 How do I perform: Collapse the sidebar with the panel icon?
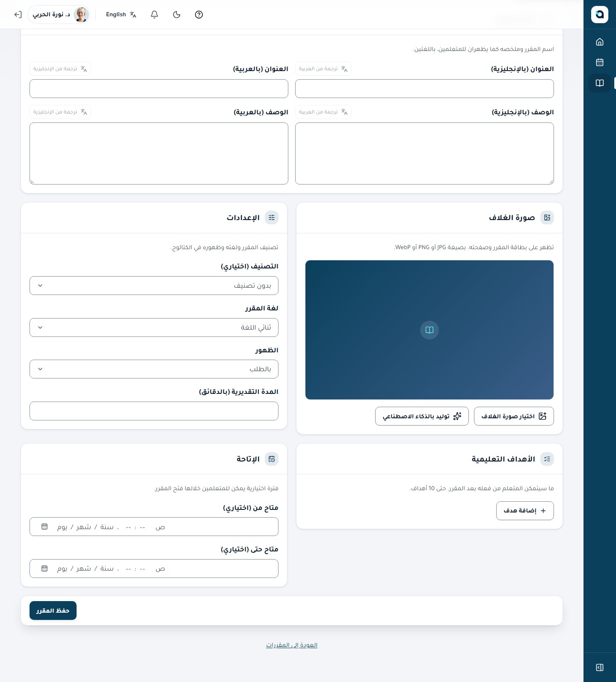(600, 667)
